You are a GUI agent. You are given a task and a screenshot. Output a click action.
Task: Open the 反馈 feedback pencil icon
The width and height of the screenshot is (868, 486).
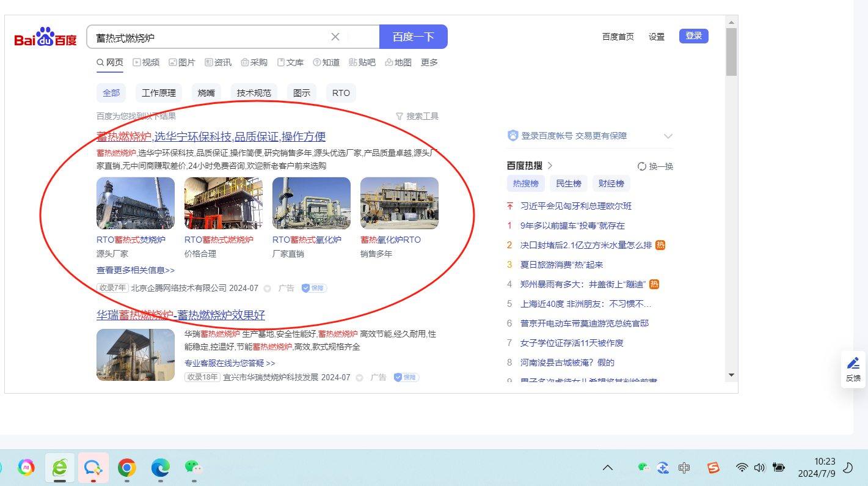(853, 363)
